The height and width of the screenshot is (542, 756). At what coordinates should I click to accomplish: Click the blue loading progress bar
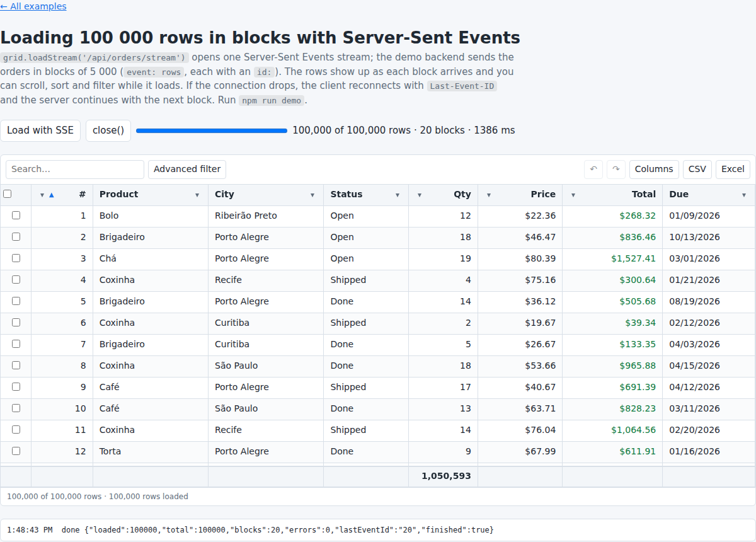pos(212,130)
